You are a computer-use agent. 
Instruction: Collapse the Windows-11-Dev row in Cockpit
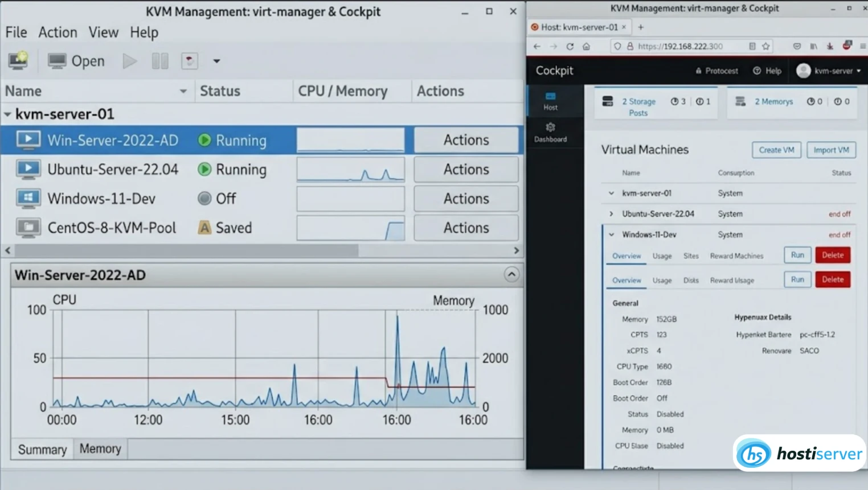[x=611, y=234]
